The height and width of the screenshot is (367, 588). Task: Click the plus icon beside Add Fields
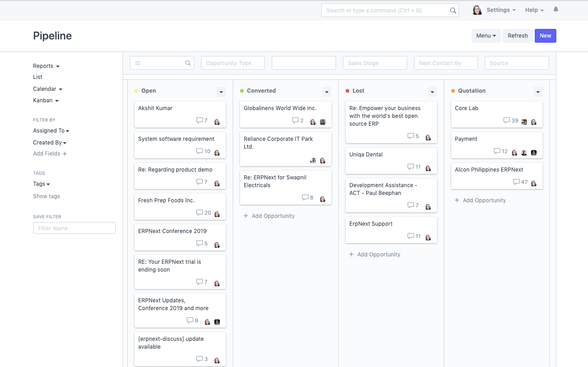(x=65, y=154)
